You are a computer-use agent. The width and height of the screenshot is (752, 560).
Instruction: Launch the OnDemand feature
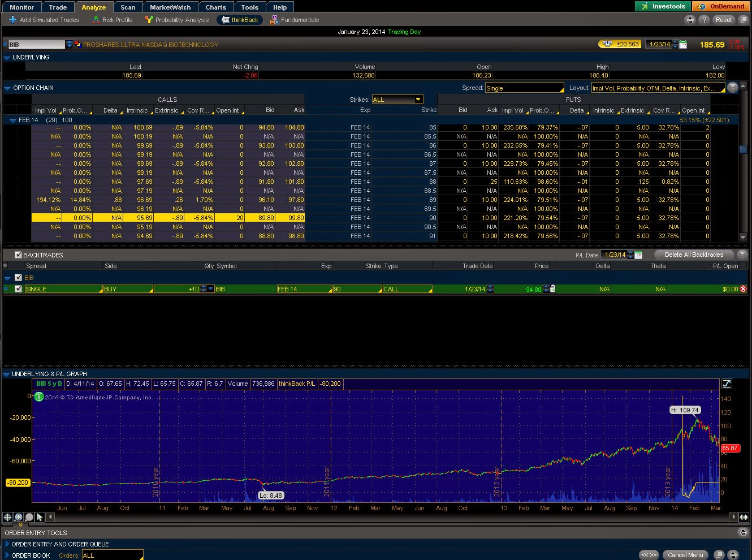point(721,7)
